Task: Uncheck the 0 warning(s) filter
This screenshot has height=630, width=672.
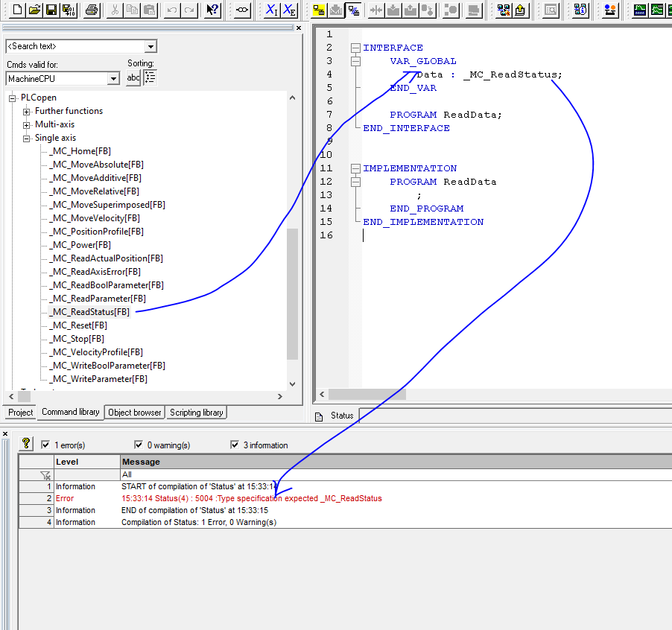Action: 138,445
